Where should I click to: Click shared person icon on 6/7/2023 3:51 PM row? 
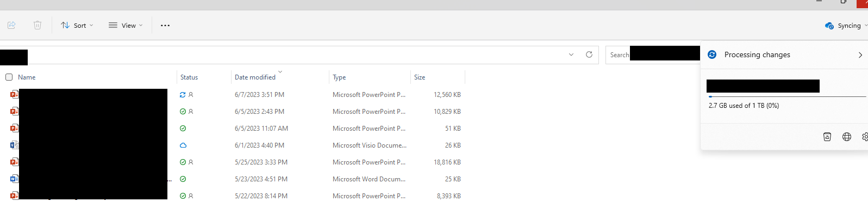[191, 95]
